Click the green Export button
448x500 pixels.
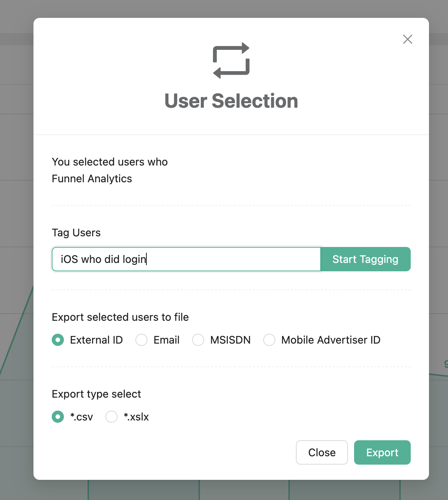click(x=382, y=452)
